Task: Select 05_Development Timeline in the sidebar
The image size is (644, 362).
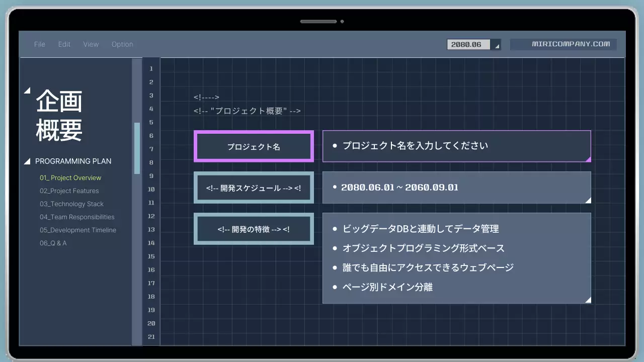Action: [x=78, y=230]
